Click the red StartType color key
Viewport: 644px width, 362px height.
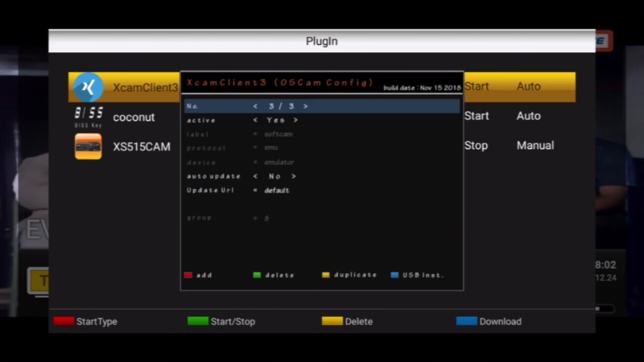64,321
